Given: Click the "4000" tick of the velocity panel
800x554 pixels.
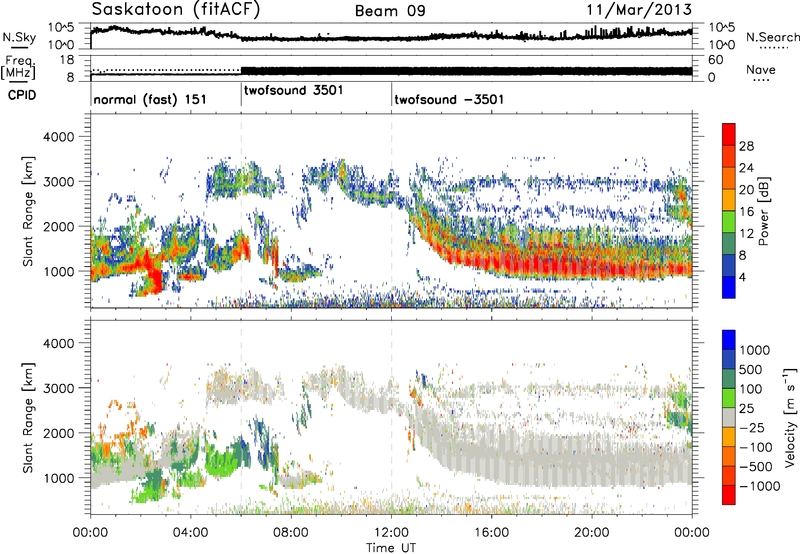Looking at the screenshot, I should coord(58,343).
